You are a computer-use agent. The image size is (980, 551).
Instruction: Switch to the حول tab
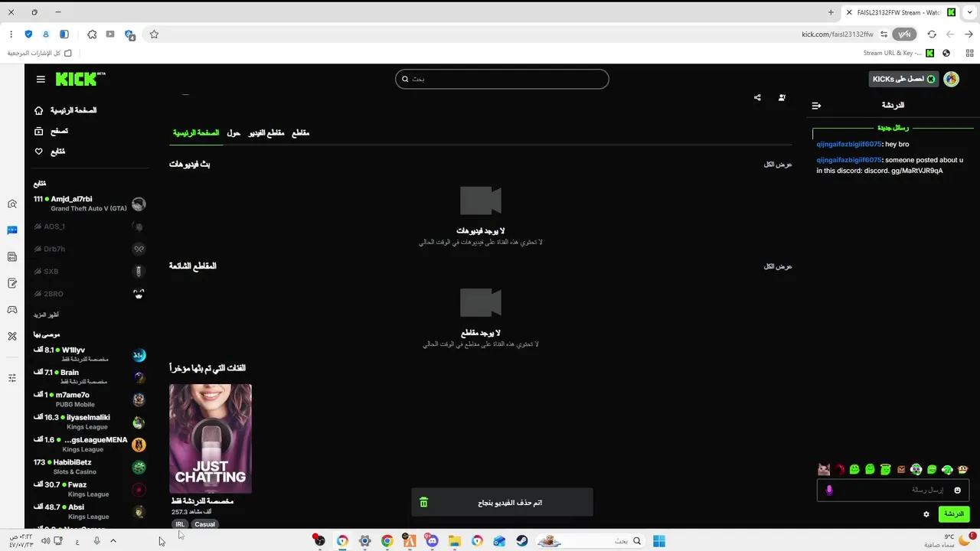234,133
